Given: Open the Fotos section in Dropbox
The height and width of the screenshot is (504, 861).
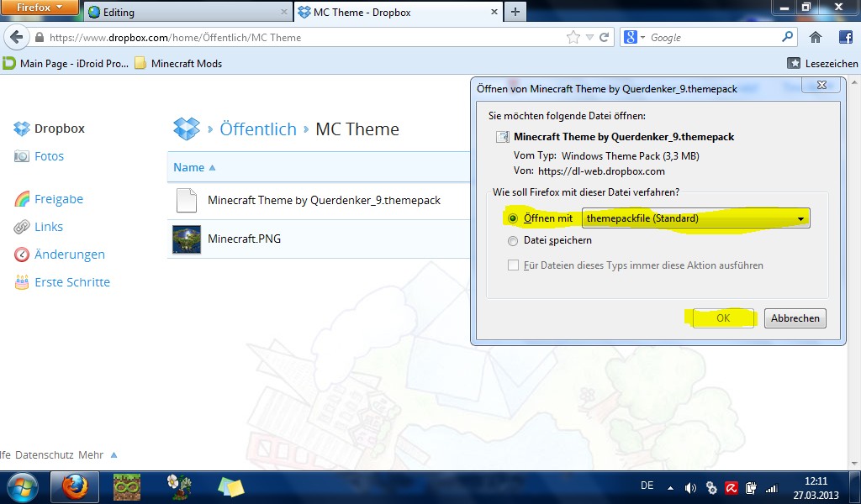Looking at the screenshot, I should (x=48, y=156).
